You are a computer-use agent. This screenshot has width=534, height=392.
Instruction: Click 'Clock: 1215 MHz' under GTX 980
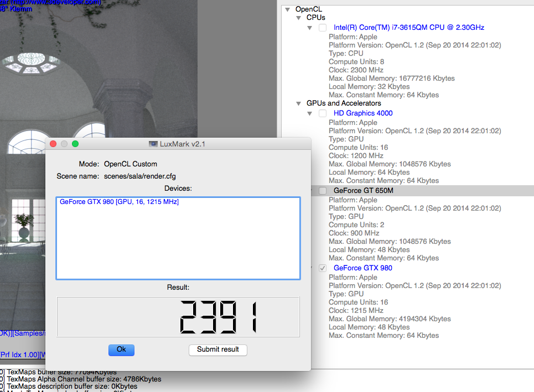[356, 311]
